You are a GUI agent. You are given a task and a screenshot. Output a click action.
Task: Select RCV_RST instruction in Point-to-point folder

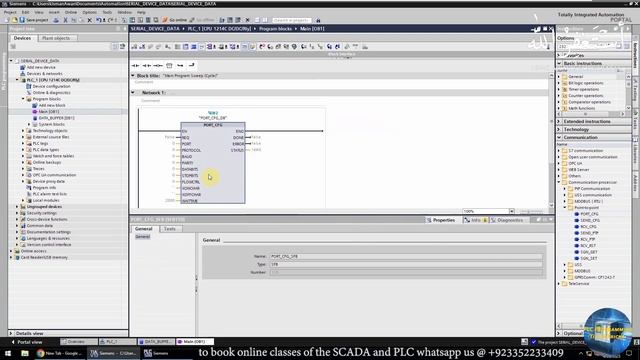pos(588,246)
